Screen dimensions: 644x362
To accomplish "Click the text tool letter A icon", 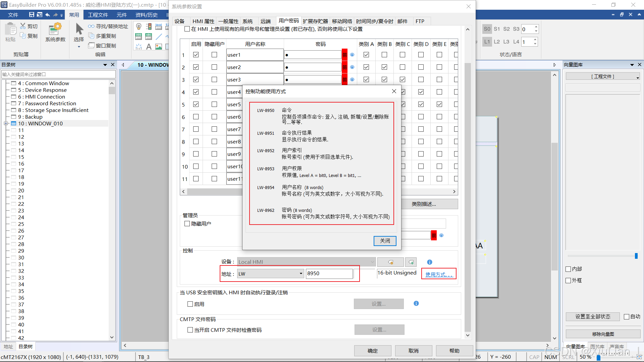I will coord(149,47).
